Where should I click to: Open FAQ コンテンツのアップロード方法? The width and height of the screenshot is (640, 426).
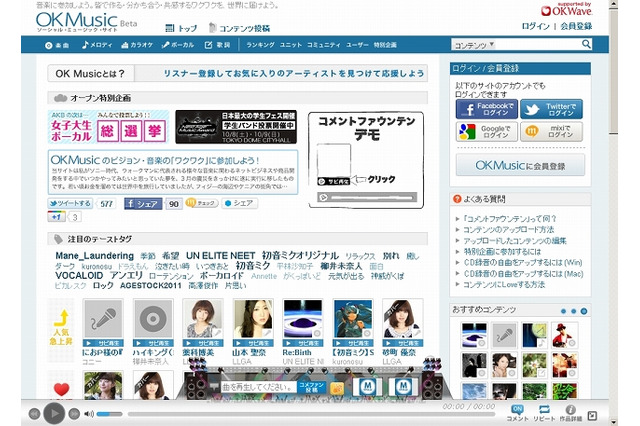click(x=509, y=230)
